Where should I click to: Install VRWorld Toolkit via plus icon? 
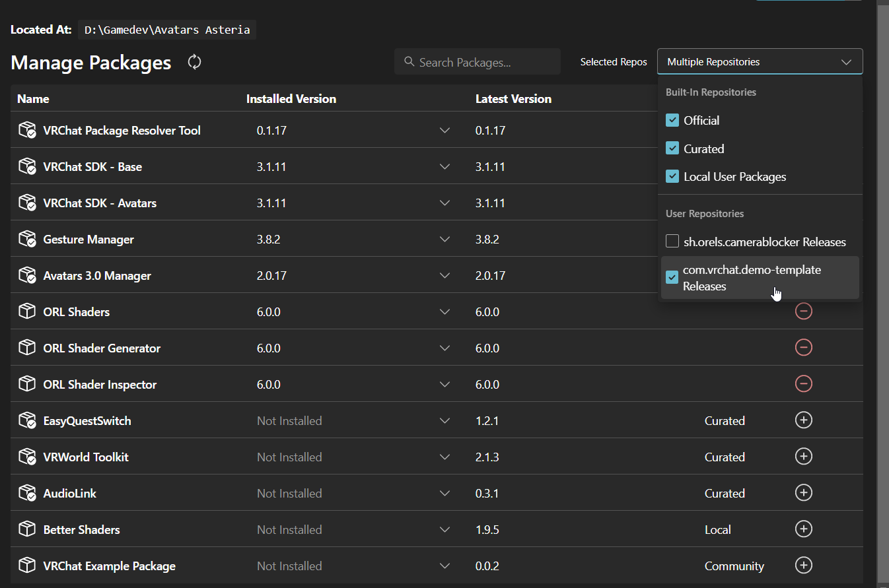pyautogui.click(x=804, y=456)
